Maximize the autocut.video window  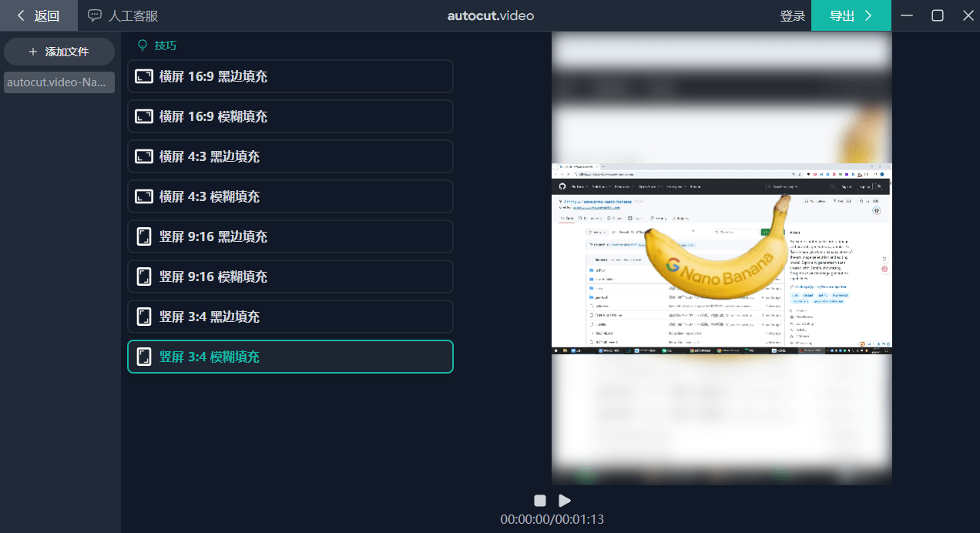[x=938, y=15]
